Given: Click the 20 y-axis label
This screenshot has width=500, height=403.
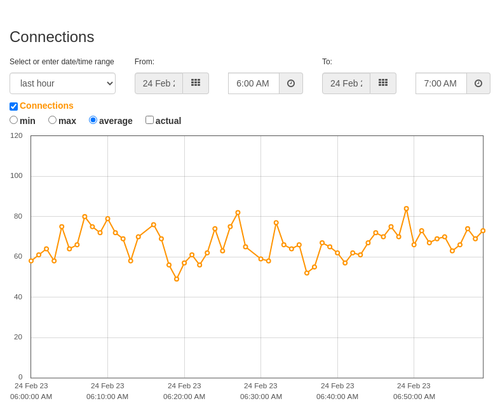Looking at the screenshot, I should [18, 337].
